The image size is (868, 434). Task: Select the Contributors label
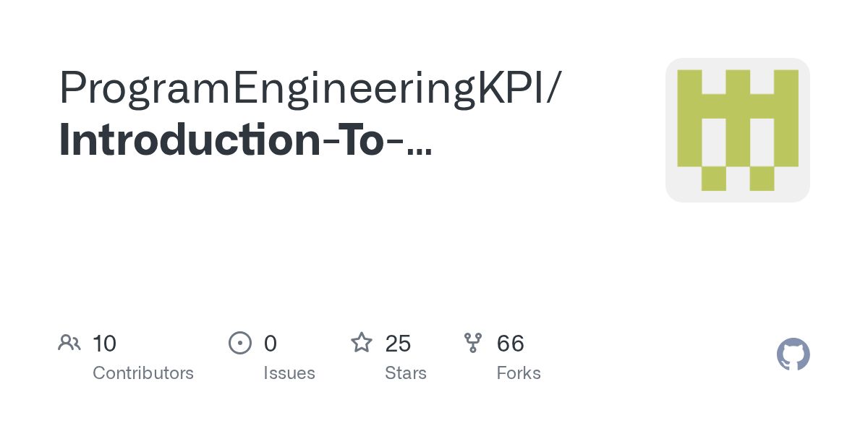coord(143,373)
